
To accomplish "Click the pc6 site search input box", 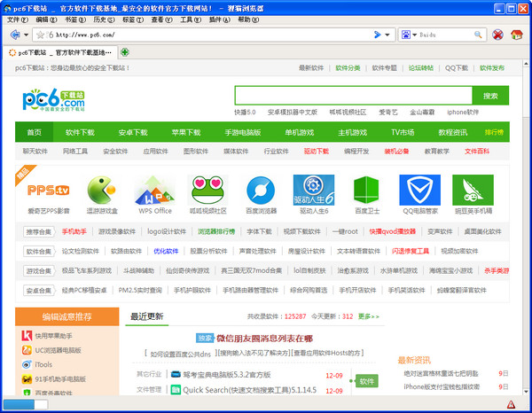I will 353,96.
